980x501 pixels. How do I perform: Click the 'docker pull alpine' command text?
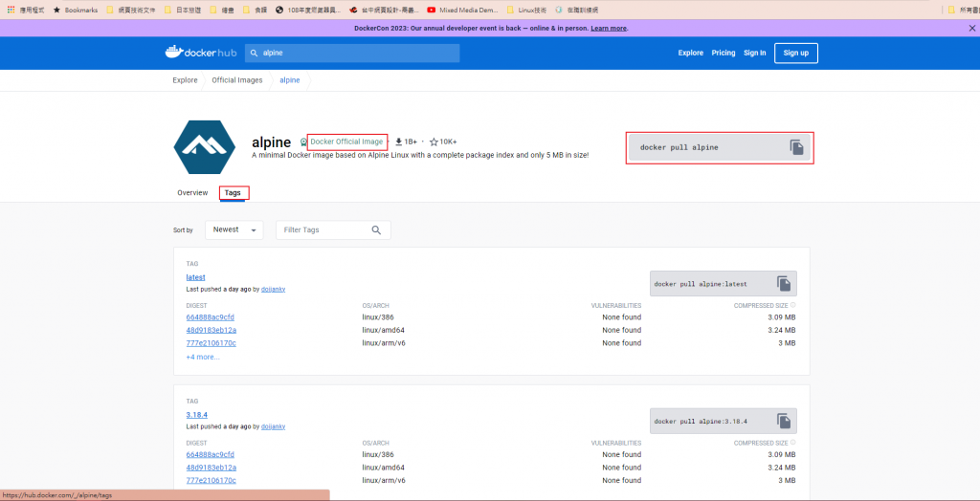(x=679, y=148)
